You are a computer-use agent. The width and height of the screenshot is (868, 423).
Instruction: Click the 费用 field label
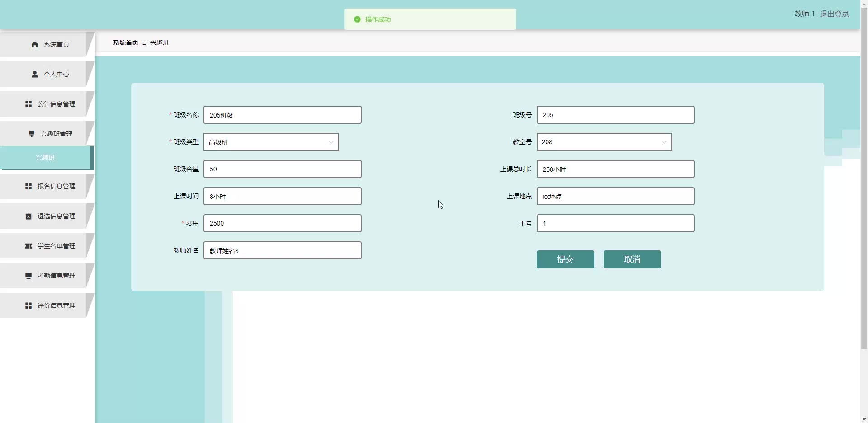click(193, 223)
